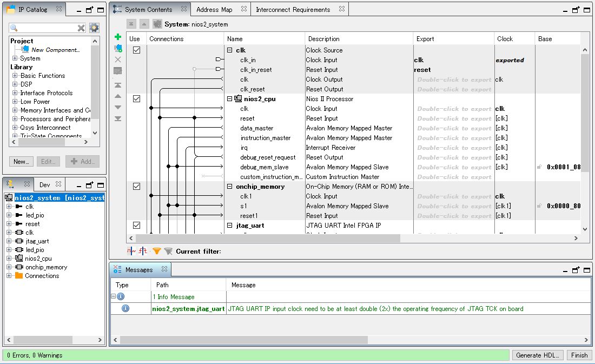Open IP Catalog search settings gear
Viewport: 595px width, 364px height.
tap(94, 28)
